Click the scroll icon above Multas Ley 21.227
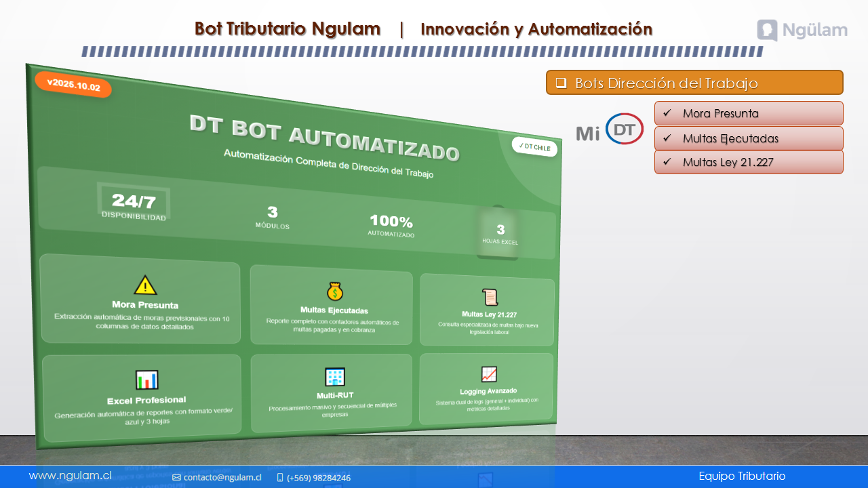 click(490, 297)
